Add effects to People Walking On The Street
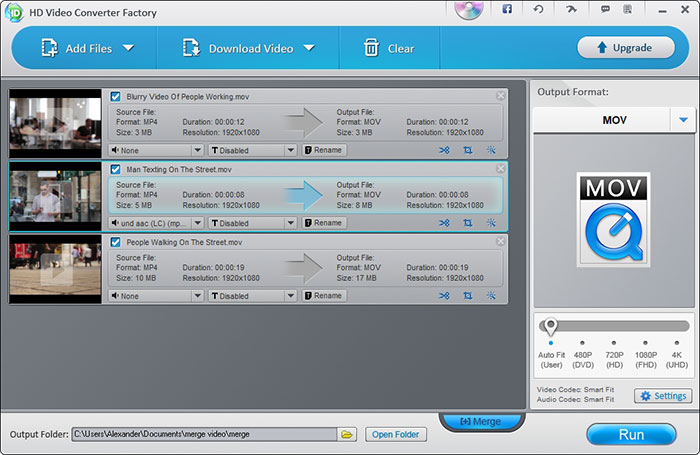Viewport: 700px width, 455px height. [x=491, y=296]
